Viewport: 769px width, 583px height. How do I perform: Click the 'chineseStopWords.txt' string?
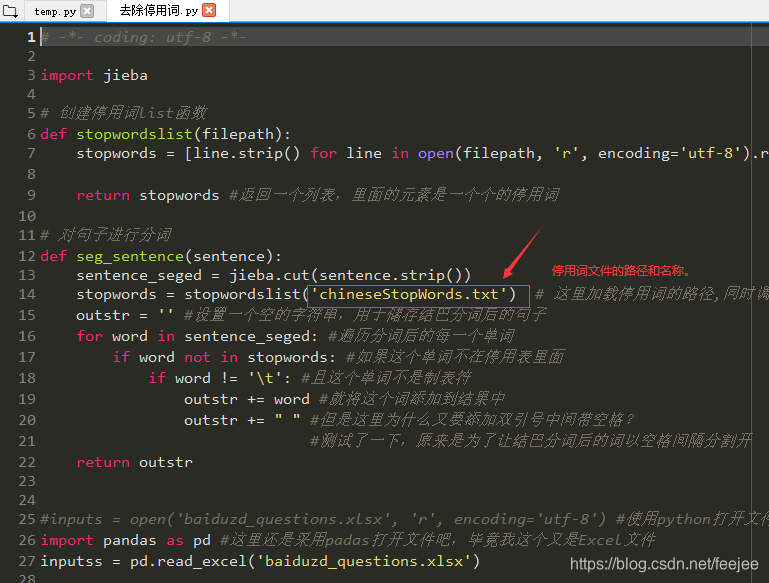(x=408, y=294)
